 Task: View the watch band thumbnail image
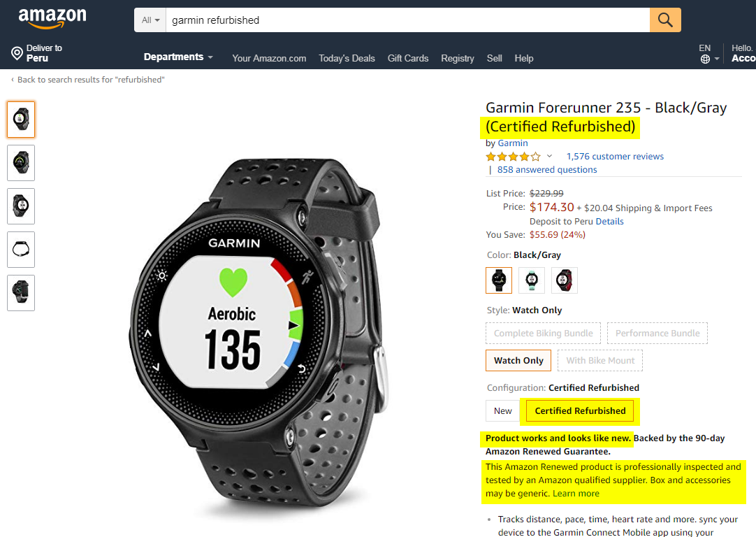tap(21, 250)
